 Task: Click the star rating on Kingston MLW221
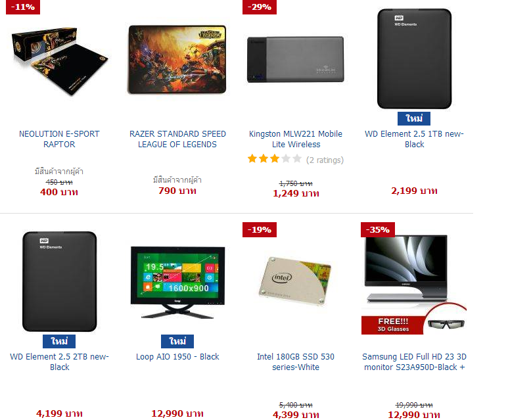(275, 159)
